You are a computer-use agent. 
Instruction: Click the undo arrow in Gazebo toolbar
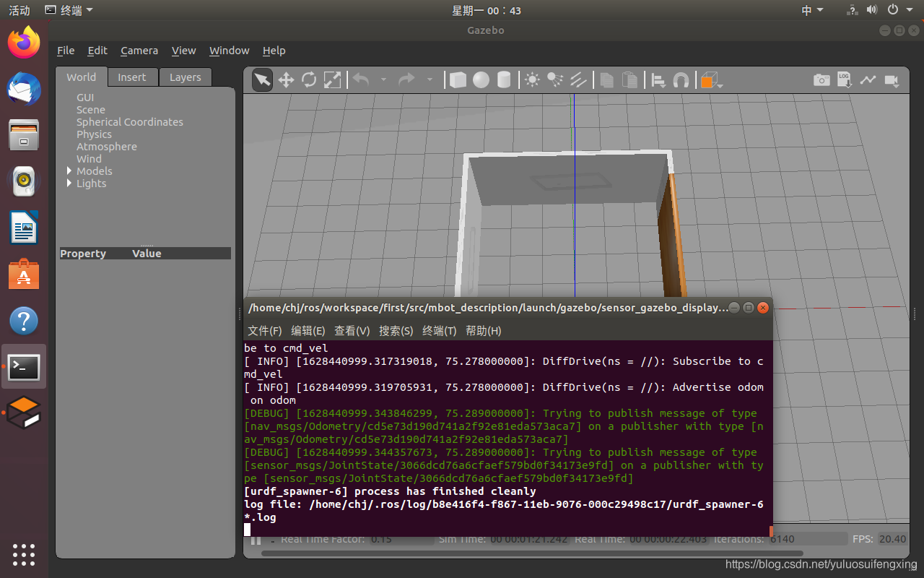361,79
